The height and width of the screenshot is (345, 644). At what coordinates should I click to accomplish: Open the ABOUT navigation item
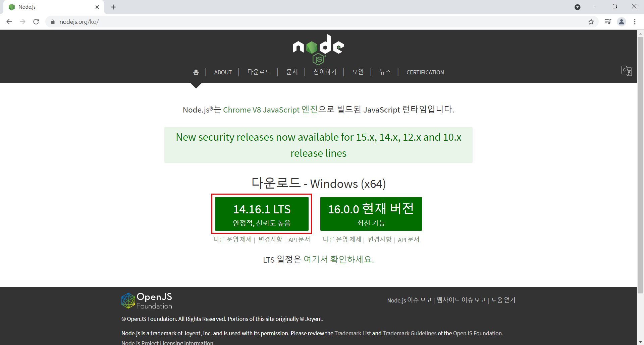click(x=223, y=72)
